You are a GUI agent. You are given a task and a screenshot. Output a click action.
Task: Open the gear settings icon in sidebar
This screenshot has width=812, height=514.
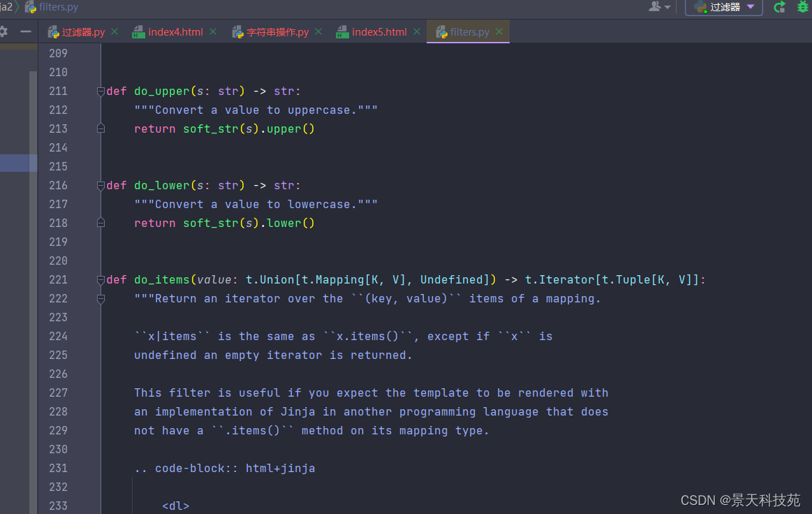point(3,31)
